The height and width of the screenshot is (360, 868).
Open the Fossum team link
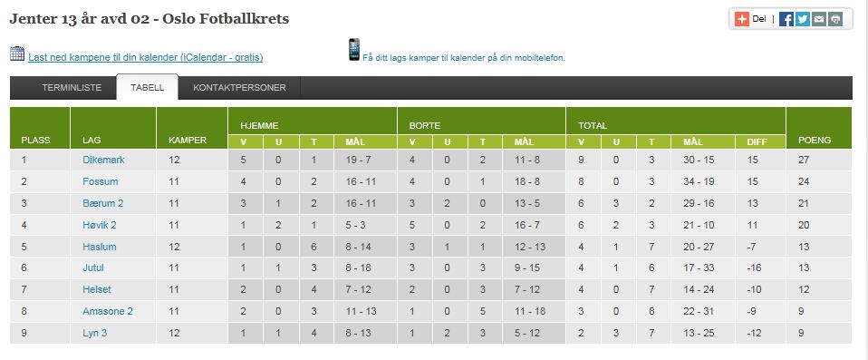[101, 181]
